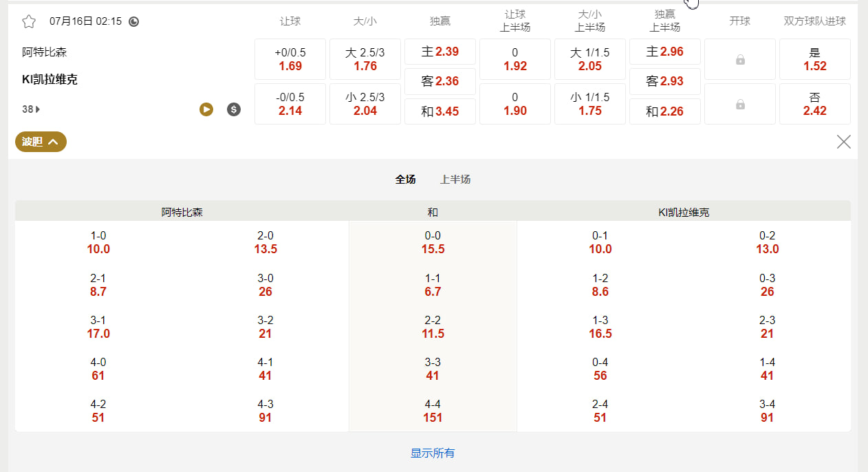
Task: Bet correct score 0-1 at 10.0
Action: pyautogui.click(x=600, y=242)
